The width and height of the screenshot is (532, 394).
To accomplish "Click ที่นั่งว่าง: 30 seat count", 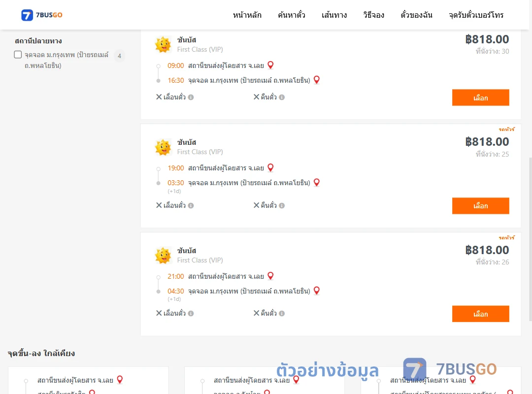I will [492, 51].
